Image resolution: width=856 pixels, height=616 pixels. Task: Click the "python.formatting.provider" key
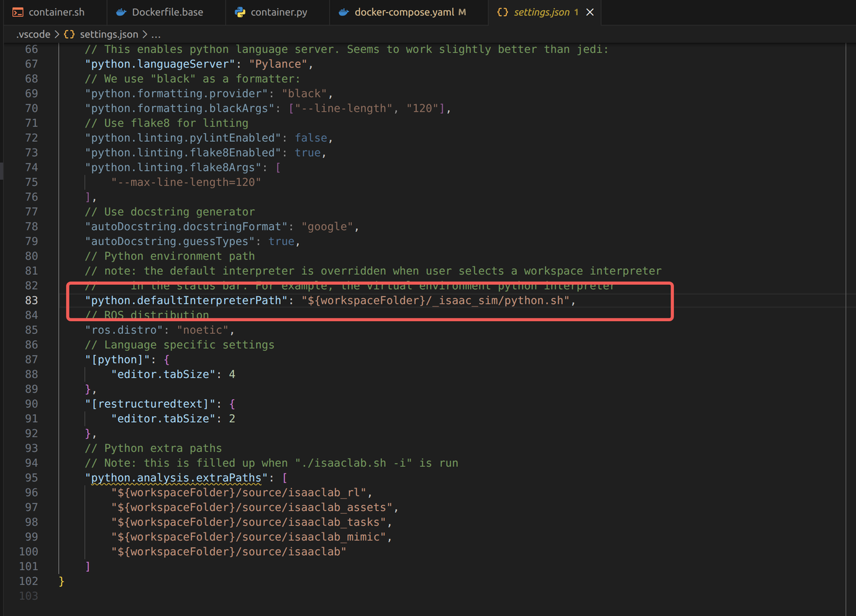click(177, 94)
